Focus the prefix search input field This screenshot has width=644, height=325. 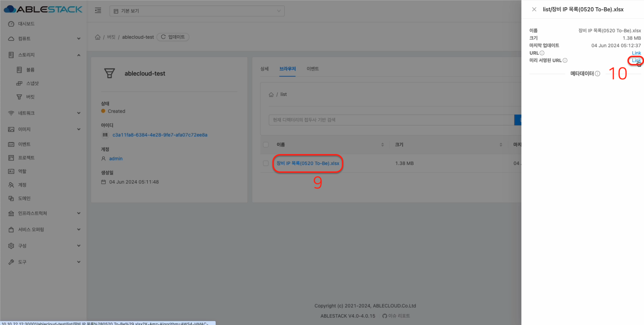pyautogui.click(x=391, y=120)
